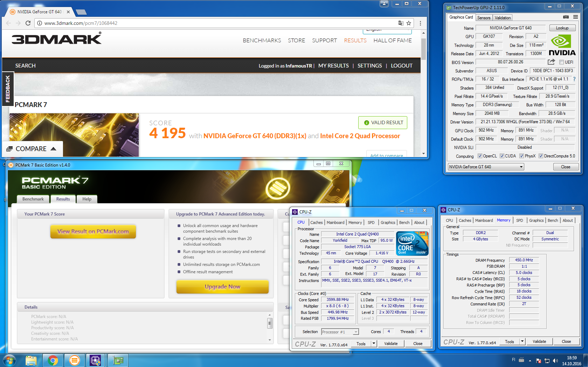Screen dimensions: 588x367
Task: Click the BIOS share/export icon in GPU-Z
Action: click(x=551, y=62)
